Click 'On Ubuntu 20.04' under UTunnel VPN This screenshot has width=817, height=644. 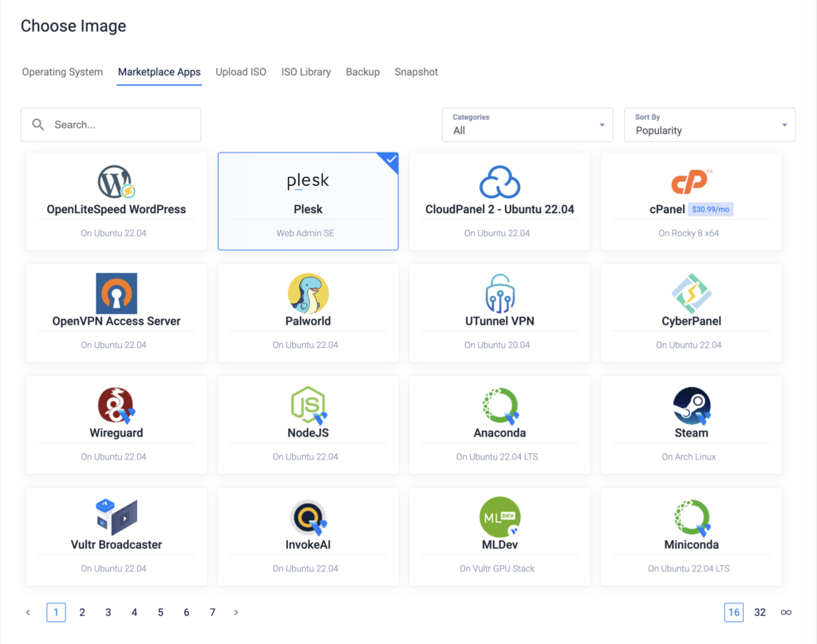click(x=497, y=345)
